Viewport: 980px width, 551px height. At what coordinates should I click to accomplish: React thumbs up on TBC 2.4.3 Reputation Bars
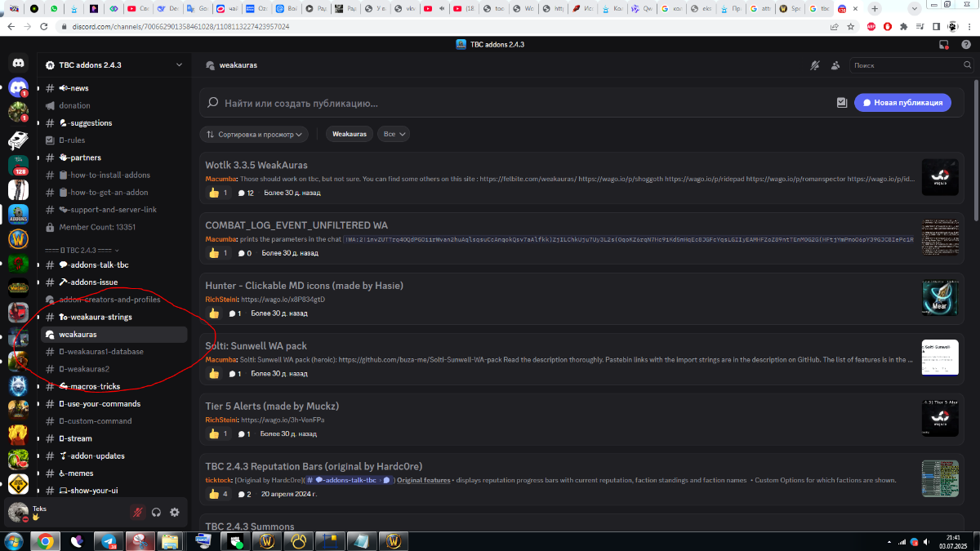218,494
